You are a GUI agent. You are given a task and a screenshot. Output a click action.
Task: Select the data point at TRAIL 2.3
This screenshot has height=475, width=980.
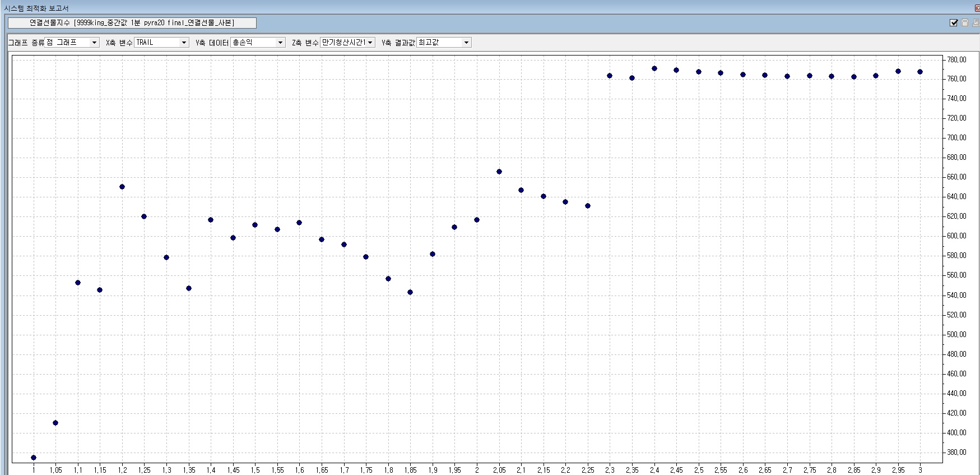610,76
